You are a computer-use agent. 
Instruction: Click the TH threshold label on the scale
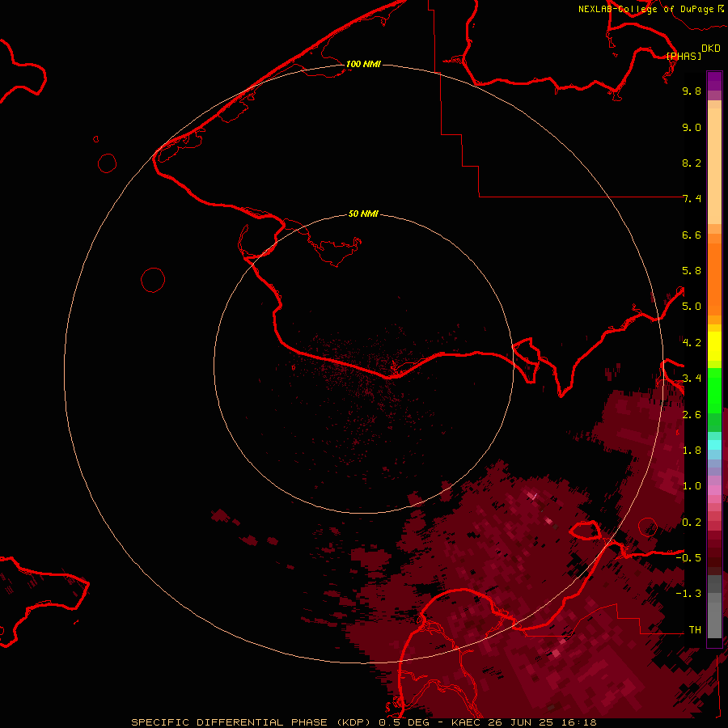point(695,630)
